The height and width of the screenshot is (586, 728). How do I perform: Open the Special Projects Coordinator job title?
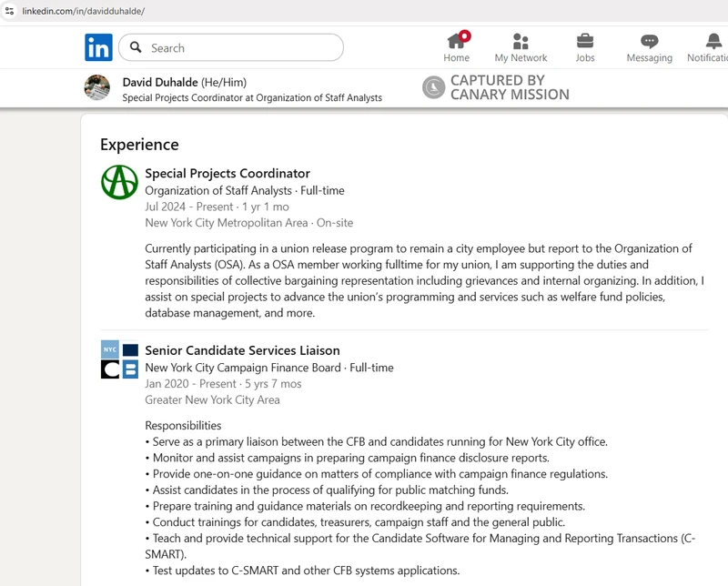pos(227,173)
